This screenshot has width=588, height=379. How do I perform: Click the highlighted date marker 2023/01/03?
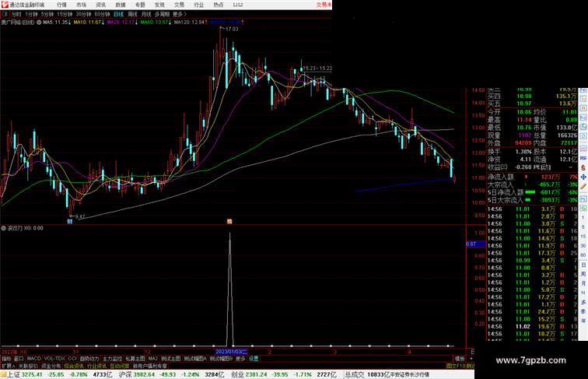231,352
